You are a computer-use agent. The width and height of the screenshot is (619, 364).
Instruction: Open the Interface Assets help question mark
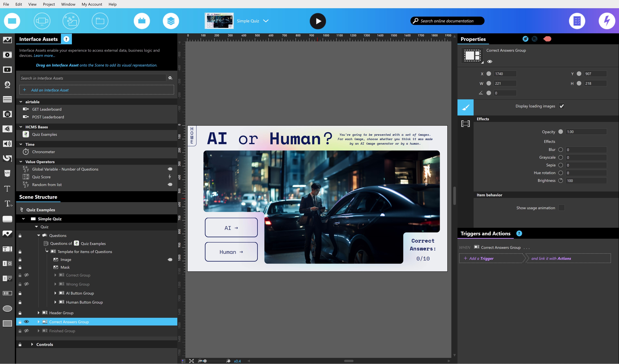66,39
